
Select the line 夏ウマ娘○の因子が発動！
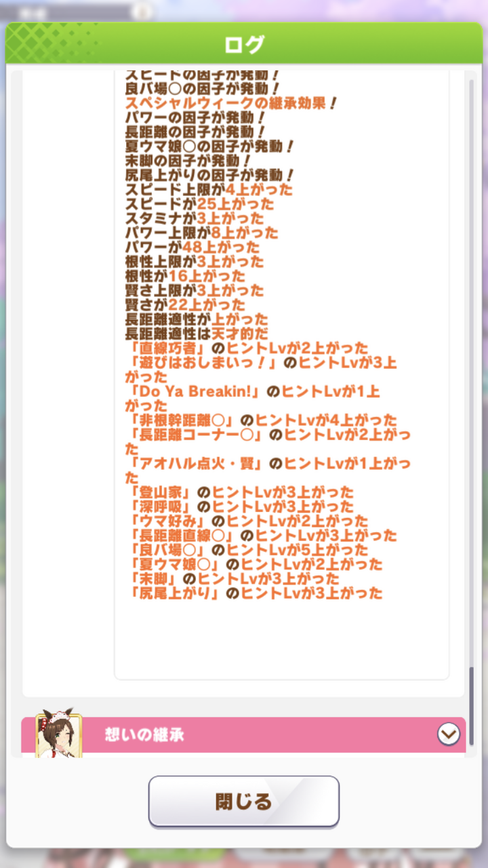click(x=209, y=146)
